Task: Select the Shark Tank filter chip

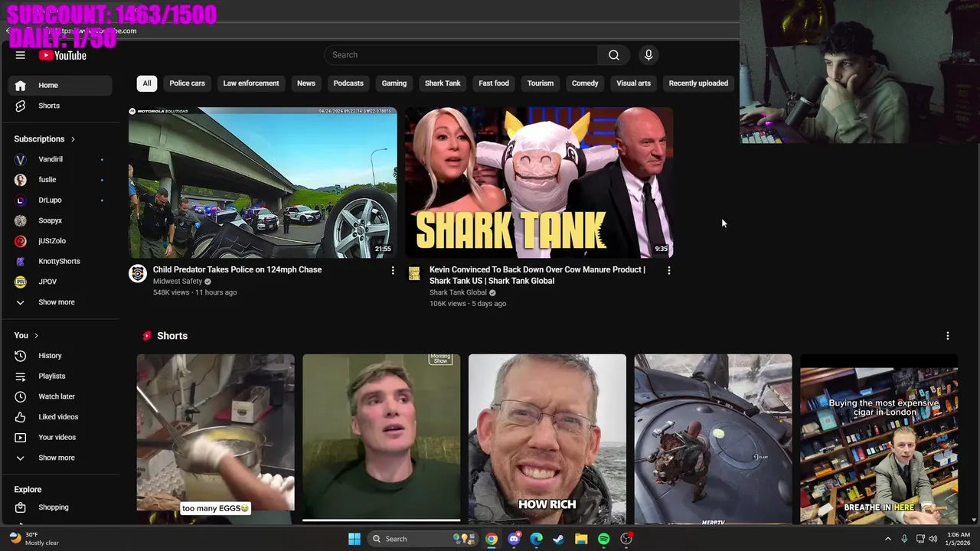Action: coord(443,83)
